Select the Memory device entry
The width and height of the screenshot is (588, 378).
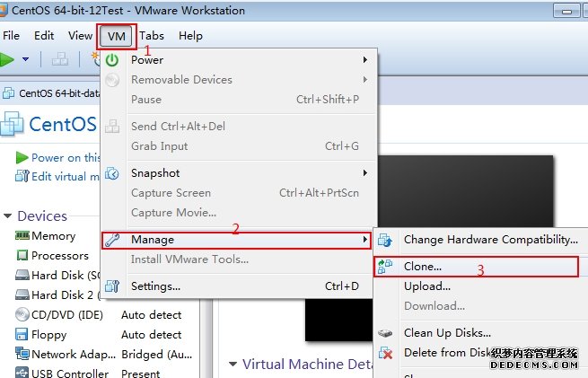coord(53,236)
